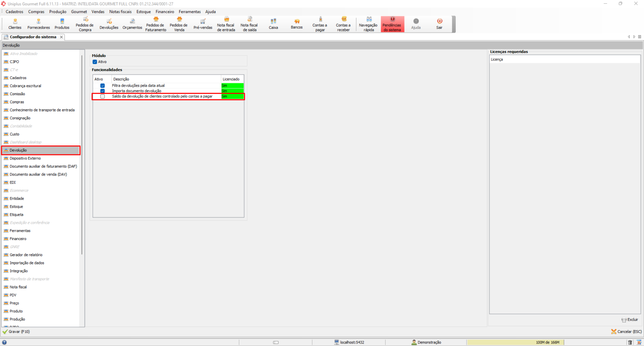Click the Fornecedores toolbar icon

tap(39, 24)
